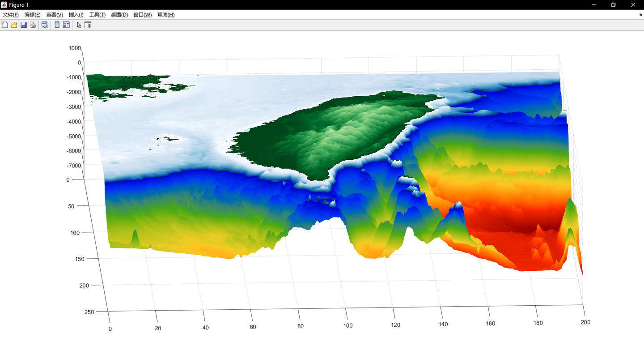
Task: Open the 文件(F) menu
Action: [x=11, y=15]
